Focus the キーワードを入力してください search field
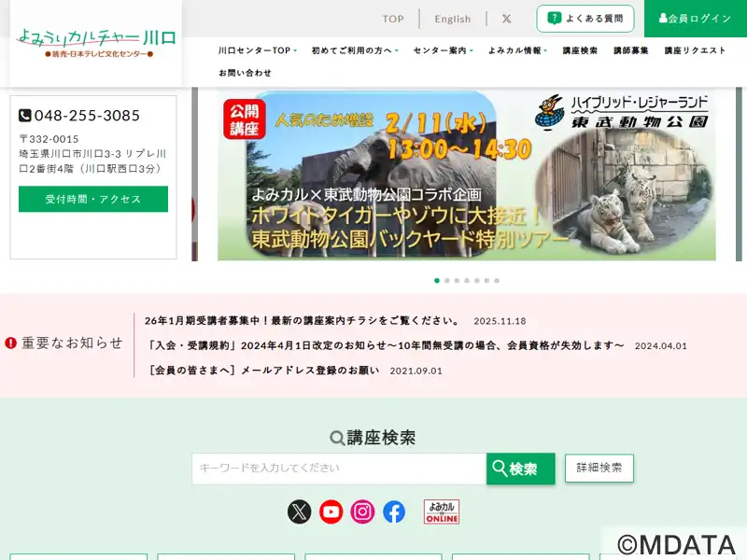This screenshot has height=560, width=747. 339,469
